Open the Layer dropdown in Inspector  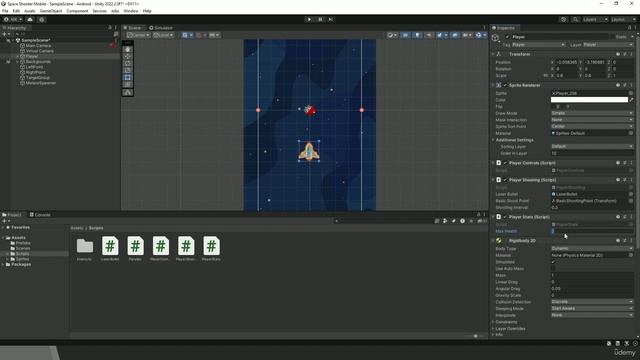(x=608, y=44)
